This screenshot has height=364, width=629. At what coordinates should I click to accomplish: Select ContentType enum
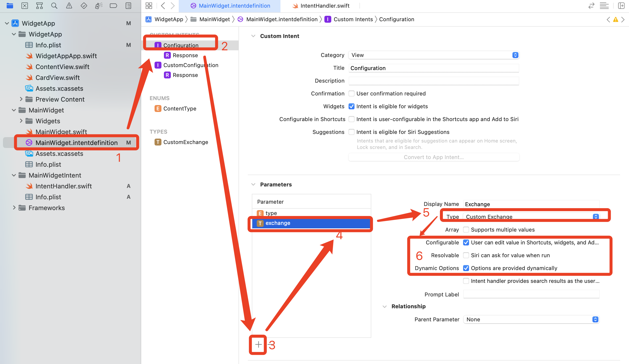[180, 109]
